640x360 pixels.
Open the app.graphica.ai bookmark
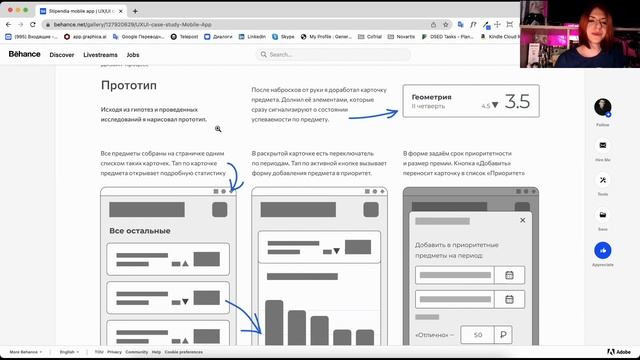point(85,37)
